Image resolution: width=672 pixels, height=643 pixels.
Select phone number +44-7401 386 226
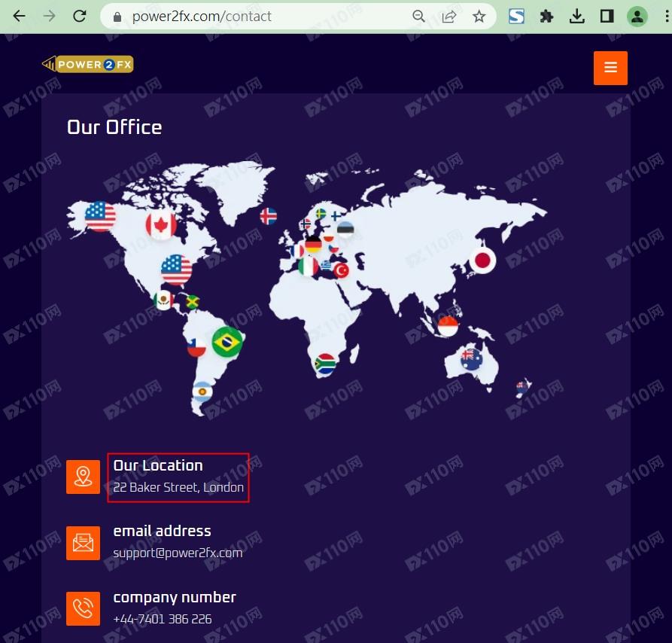tap(163, 619)
